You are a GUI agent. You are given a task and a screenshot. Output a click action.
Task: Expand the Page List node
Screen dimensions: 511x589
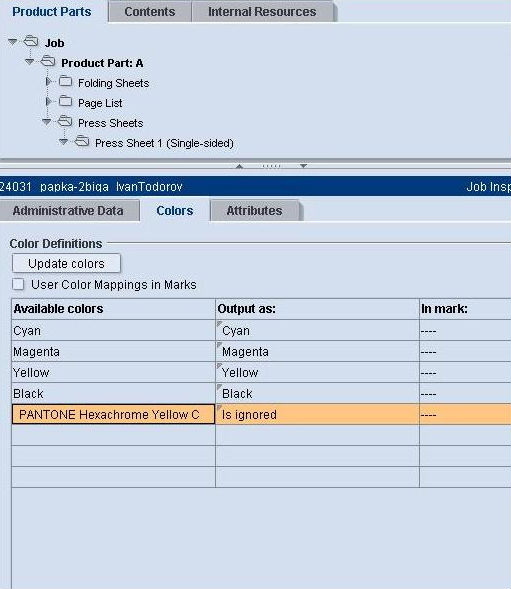tap(48, 102)
